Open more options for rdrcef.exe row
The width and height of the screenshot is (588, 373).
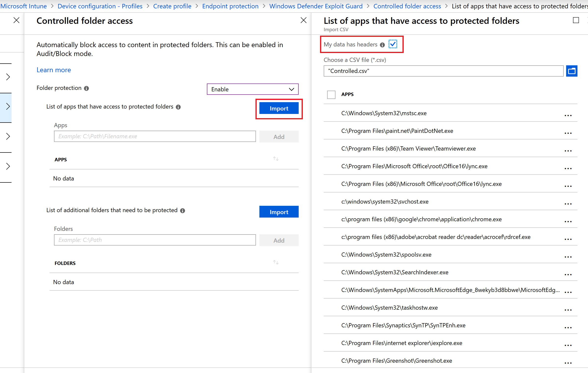[568, 239]
